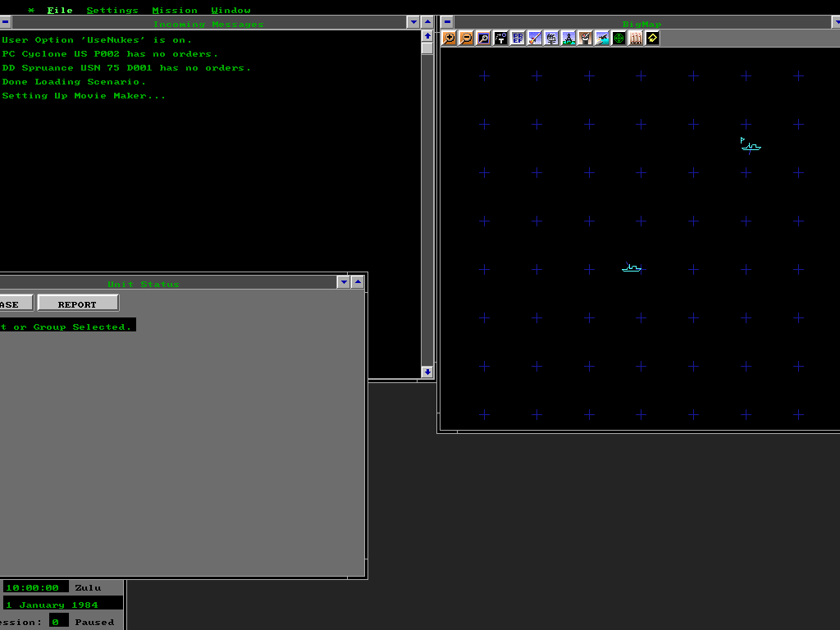Viewport: 840px width, 630px height.
Task: Click the 'DD Spruance USN 75 D001' message
Action: (126, 67)
